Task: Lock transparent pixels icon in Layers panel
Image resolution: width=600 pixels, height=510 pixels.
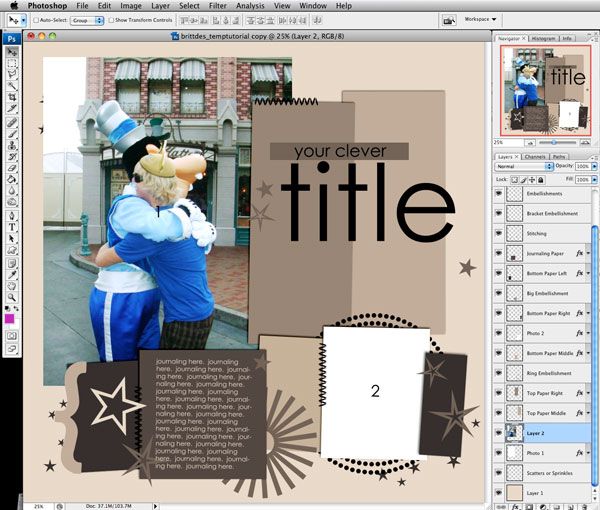Action: pyautogui.click(x=514, y=180)
